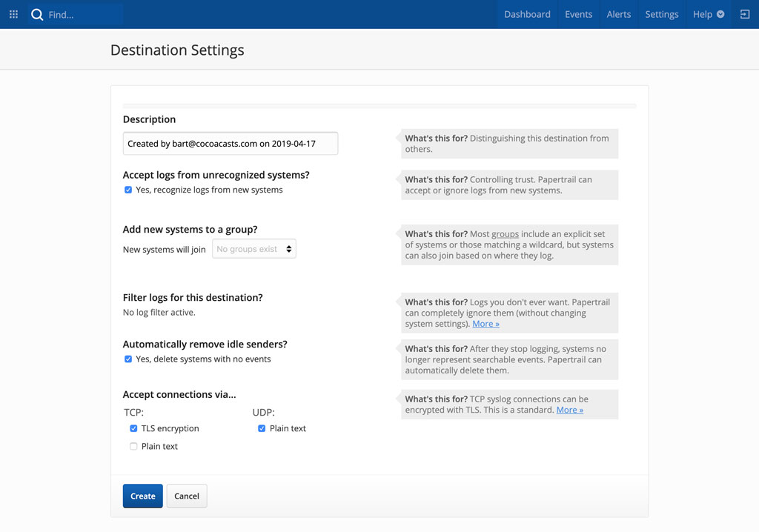Switch to the Alerts section

(618, 13)
